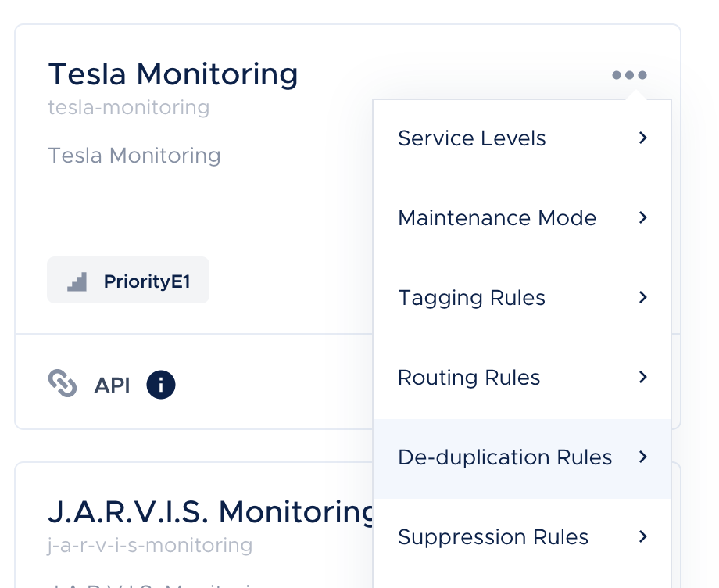Select the De-duplication Rules entry

(x=522, y=457)
